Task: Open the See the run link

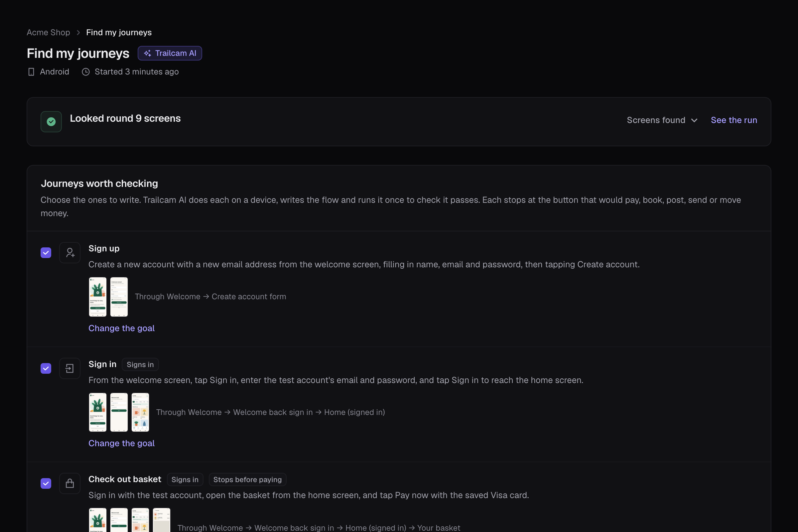Action: 734,120
